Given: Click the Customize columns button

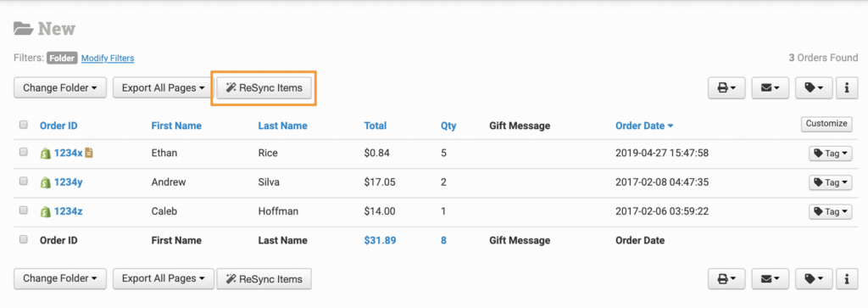Looking at the screenshot, I should pyautogui.click(x=826, y=124).
